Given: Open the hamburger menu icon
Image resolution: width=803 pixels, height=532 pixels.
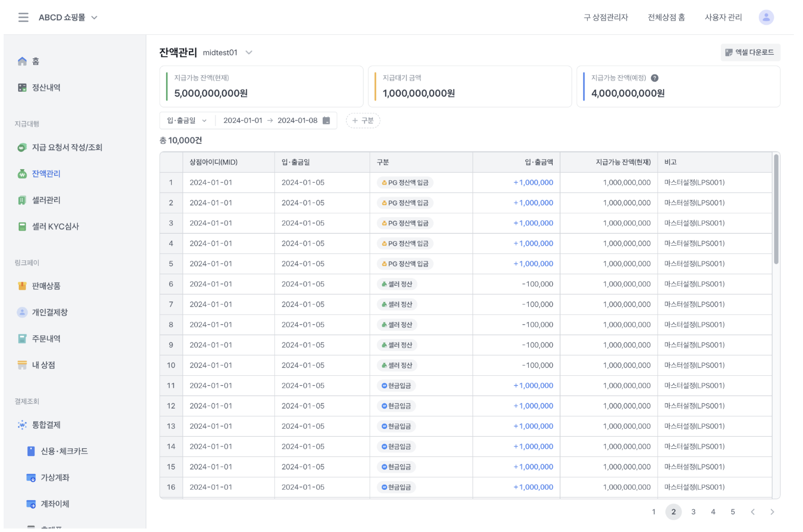Looking at the screenshot, I should 23,17.
